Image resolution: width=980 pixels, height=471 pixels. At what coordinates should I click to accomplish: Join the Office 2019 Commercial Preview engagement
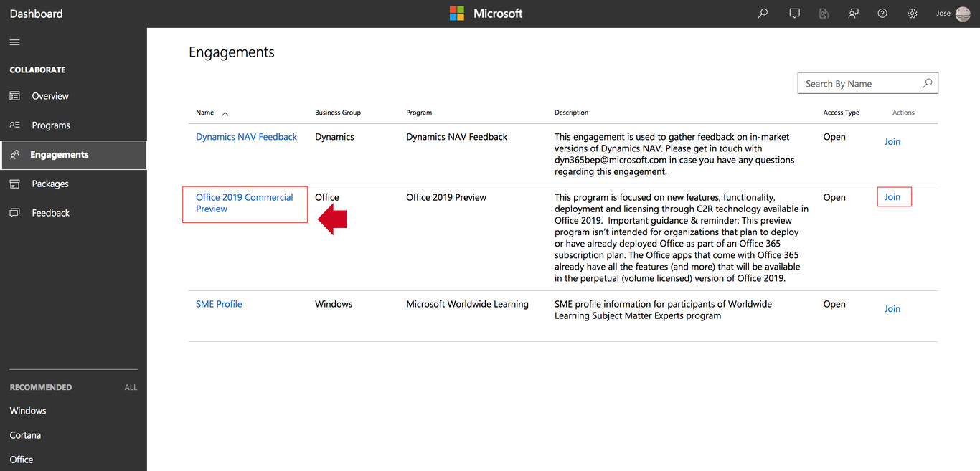click(892, 197)
